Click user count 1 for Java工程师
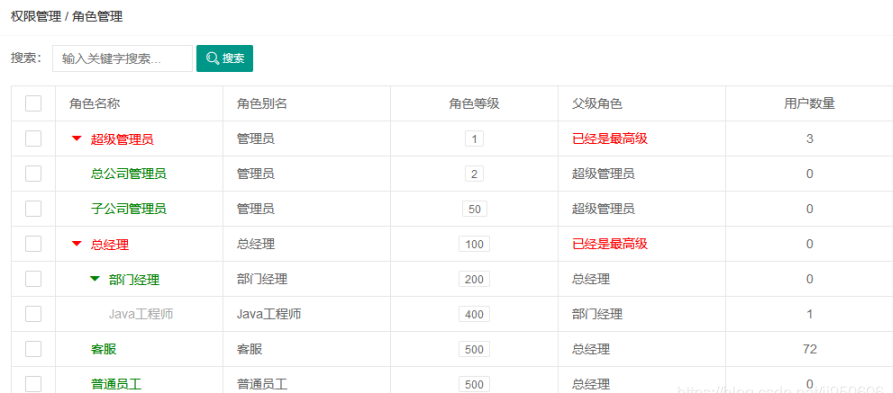Viewport: 893px width, 393px height. [809, 314]
